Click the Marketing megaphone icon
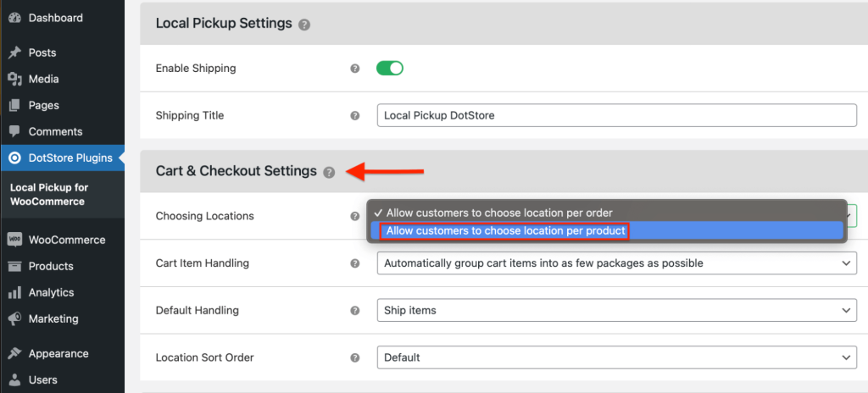Viewport: 868px width, 393px height. 15,318
